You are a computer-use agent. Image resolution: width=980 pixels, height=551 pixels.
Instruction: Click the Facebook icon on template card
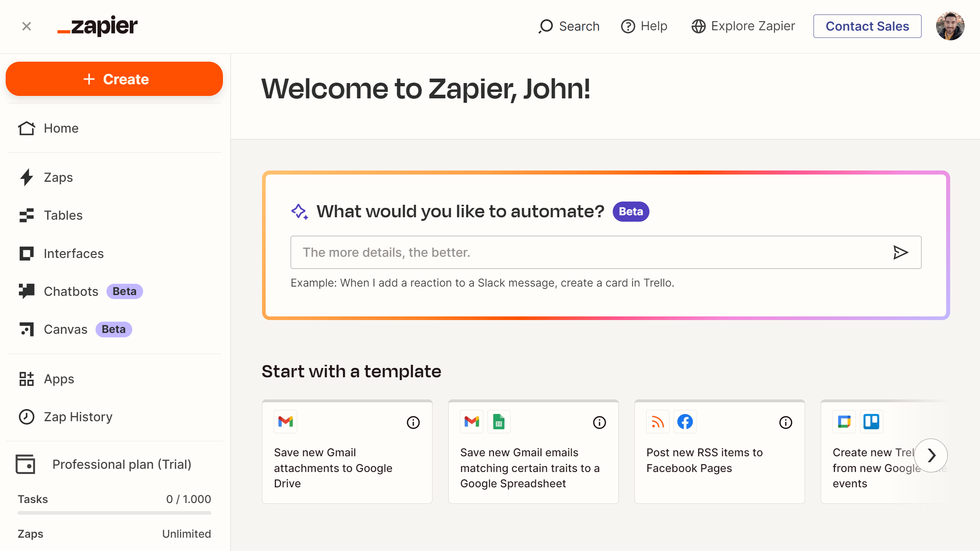click(x=685, y=422)
